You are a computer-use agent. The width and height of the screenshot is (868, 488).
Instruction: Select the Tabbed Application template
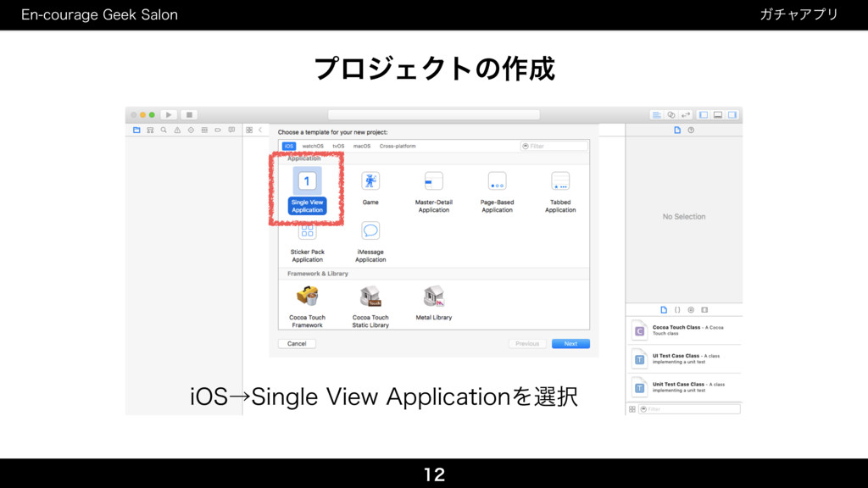point(560,191)
